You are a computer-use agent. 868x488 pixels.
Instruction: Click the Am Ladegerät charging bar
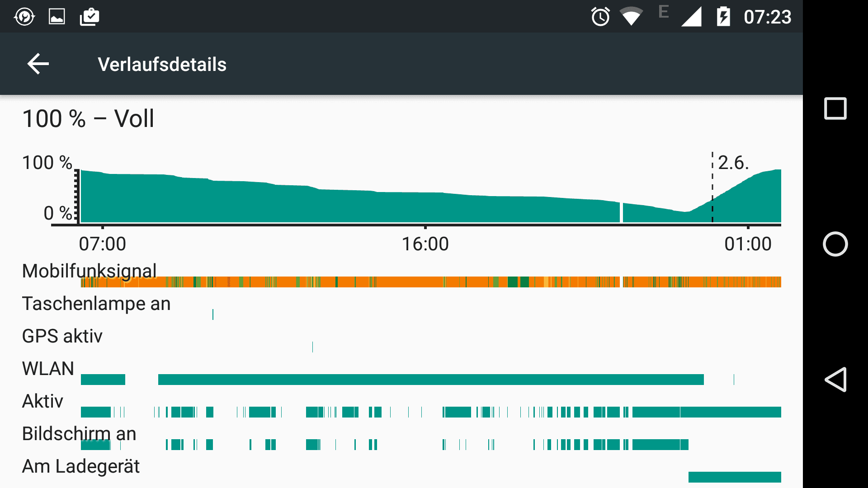click(735, 477)
